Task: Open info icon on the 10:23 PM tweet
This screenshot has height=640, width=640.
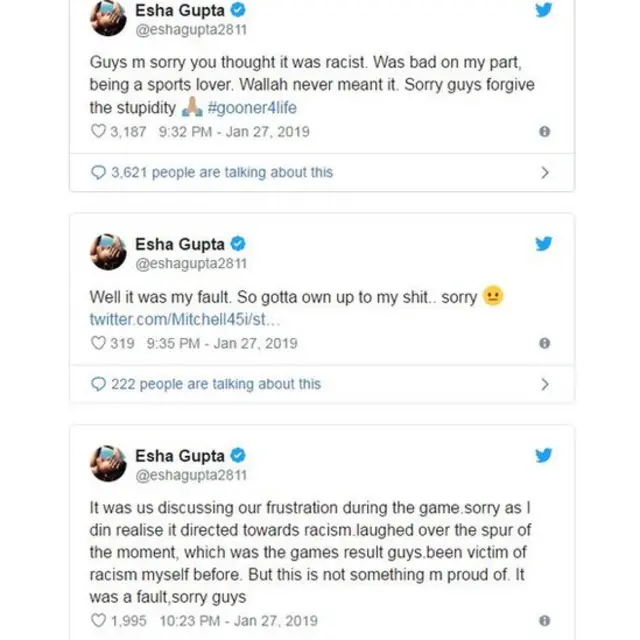Action: (x=544, y=620)
